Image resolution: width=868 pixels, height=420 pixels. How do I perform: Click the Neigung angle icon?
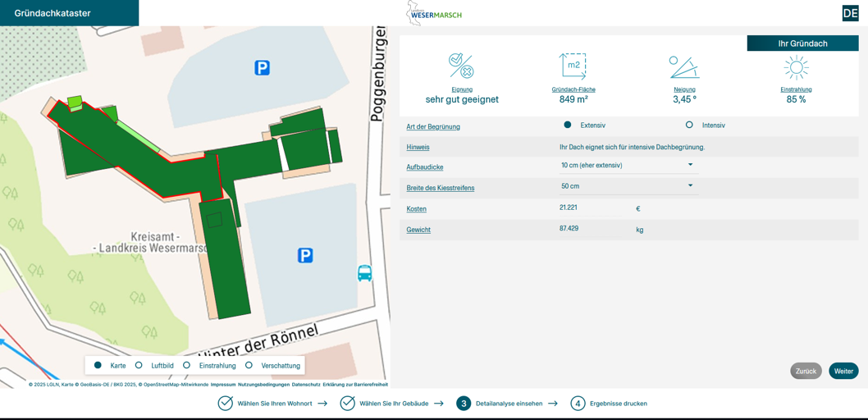click(684, 67)
